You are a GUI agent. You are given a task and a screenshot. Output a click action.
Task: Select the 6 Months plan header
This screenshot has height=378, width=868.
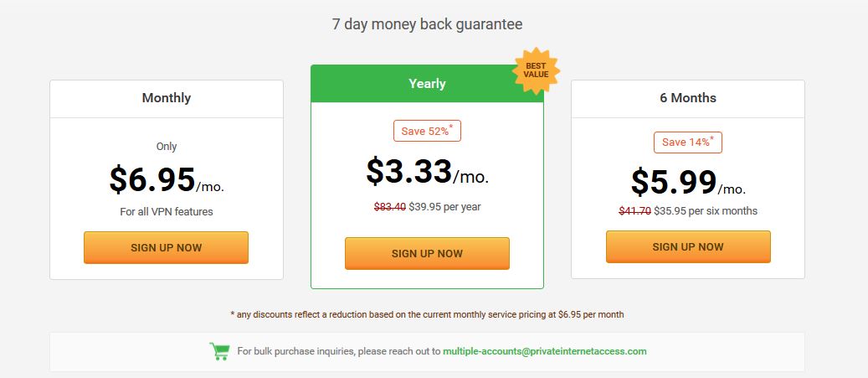[688, 99]
